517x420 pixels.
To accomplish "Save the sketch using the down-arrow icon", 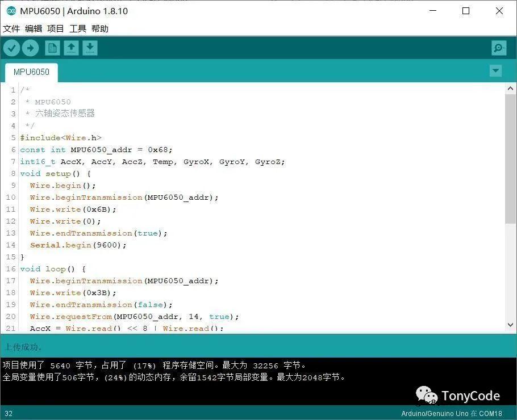I will click(90, 48).
